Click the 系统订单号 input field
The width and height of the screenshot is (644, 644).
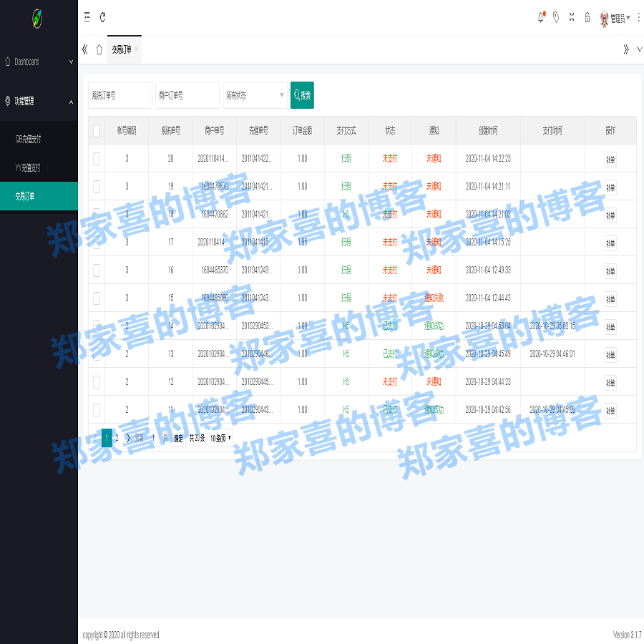(x=120, y=94)
